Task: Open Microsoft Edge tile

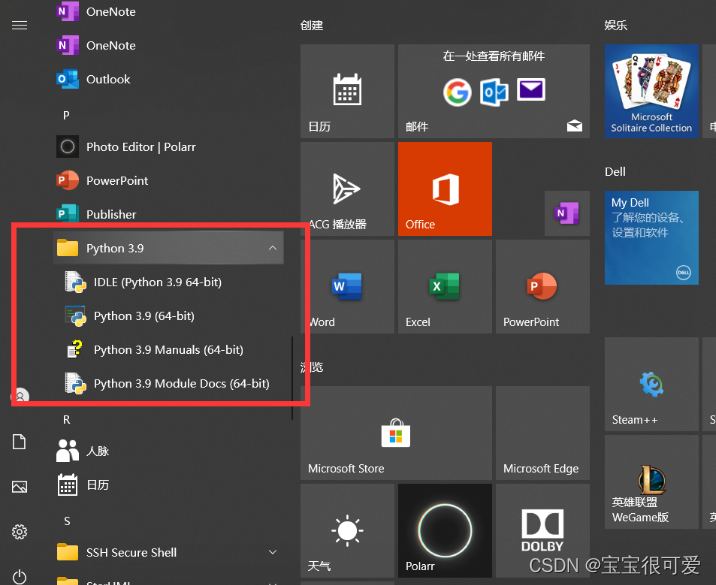Action: (542, 433)
